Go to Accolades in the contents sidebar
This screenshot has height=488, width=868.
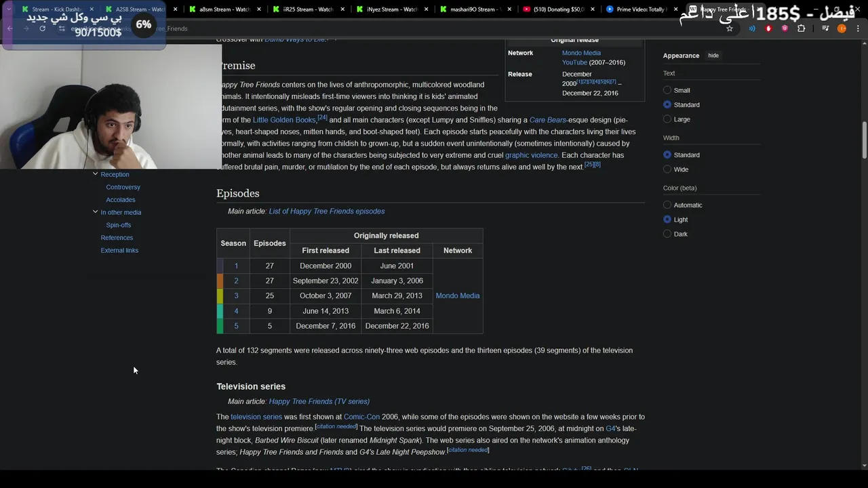[x=121, y=200]
